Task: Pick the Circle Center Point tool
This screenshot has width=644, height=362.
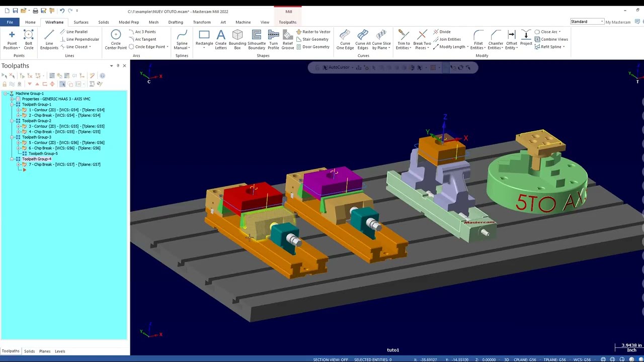Action: (x=116, y=39)
